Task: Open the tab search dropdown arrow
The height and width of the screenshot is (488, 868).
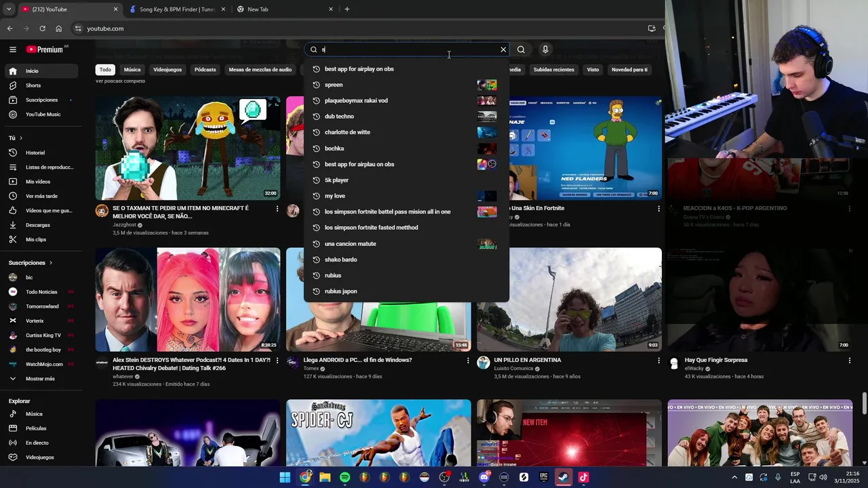Action: pos(9,9)
